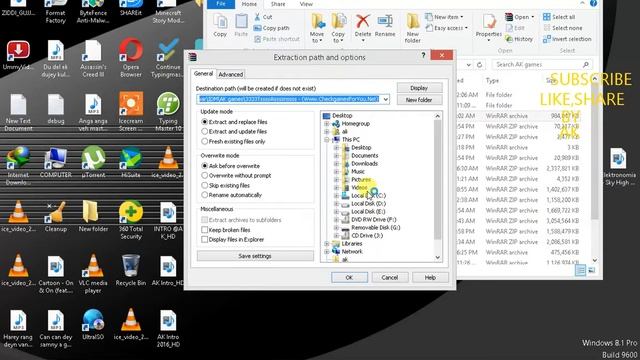This screenshot has height=360, width=640.
Task: Select the VLC media player desktop icon
Action: (x=93, y=273)
